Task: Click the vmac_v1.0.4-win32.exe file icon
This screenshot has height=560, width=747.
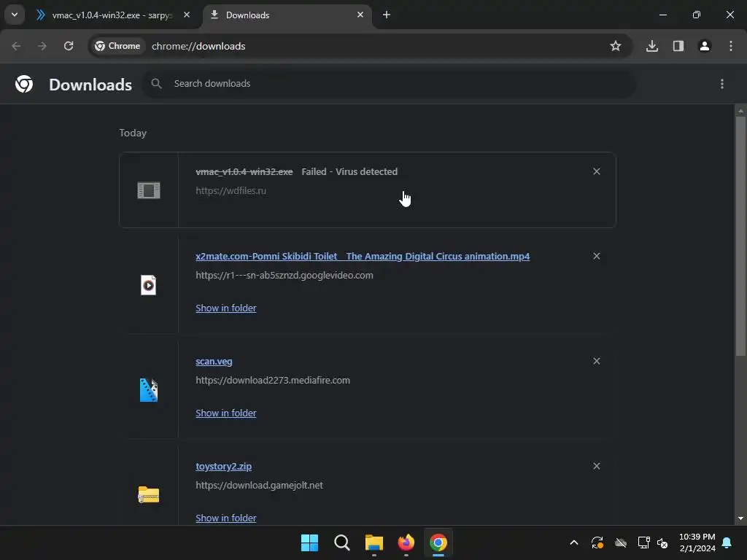Action: 149,190
